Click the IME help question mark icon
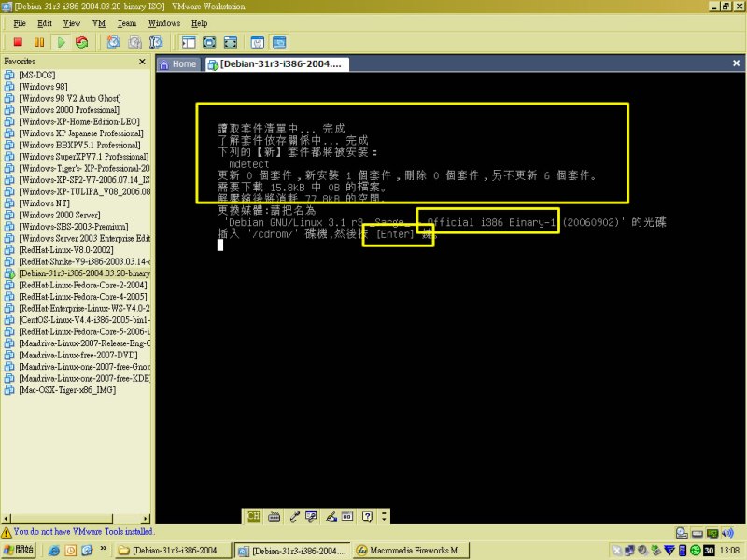The image size is (747, 560). click(x=367, y=516)
